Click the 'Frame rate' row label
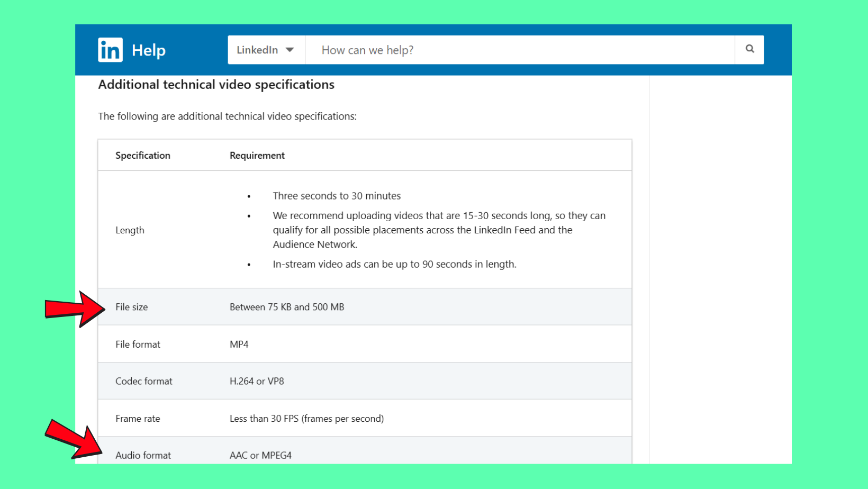This screenshot has height=489, width=868. tap(138, 419)
